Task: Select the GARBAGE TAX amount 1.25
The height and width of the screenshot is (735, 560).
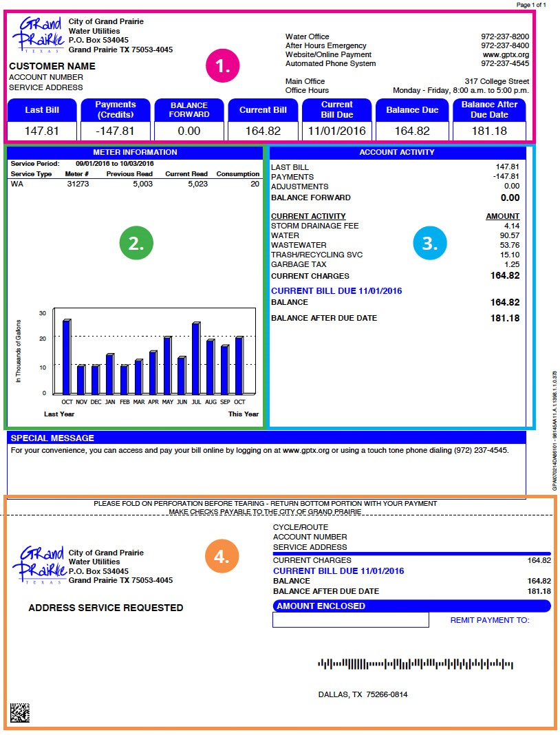Action: pos(512,264)
